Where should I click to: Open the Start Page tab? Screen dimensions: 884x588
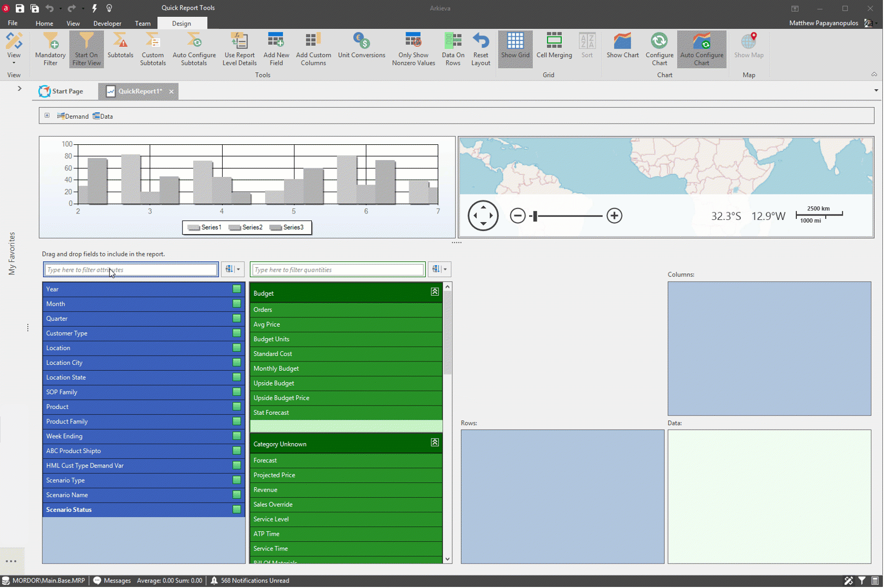point(61,91)
